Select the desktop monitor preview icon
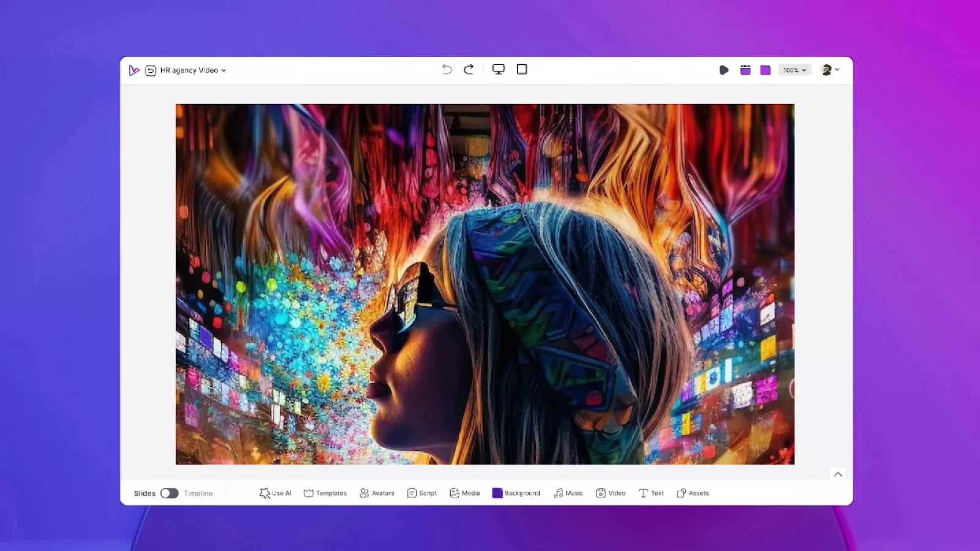The width and height of the screenshot is (980, 551). 499,70
